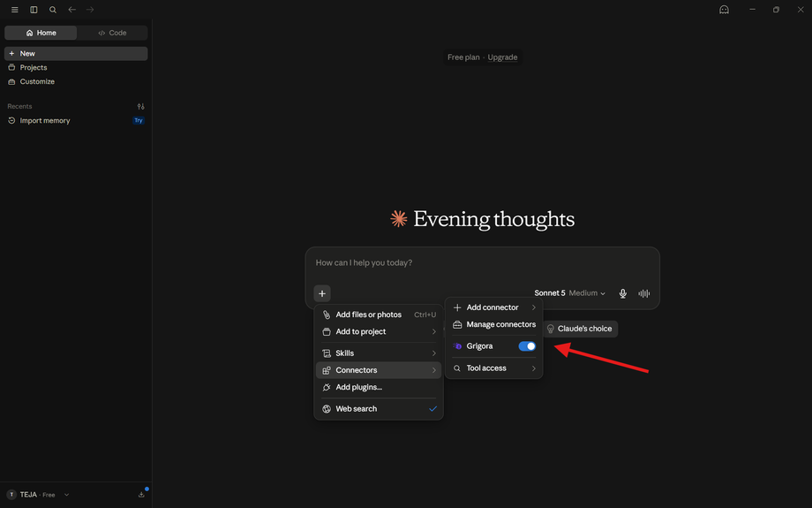
Task: Expand Add connector submenu
Action: [x=494, y=307]
